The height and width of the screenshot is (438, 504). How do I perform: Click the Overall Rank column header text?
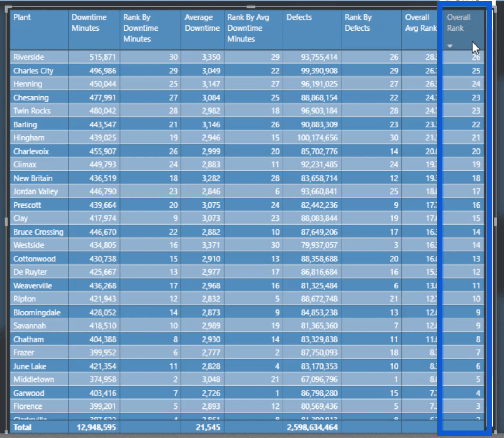point(458,23)
